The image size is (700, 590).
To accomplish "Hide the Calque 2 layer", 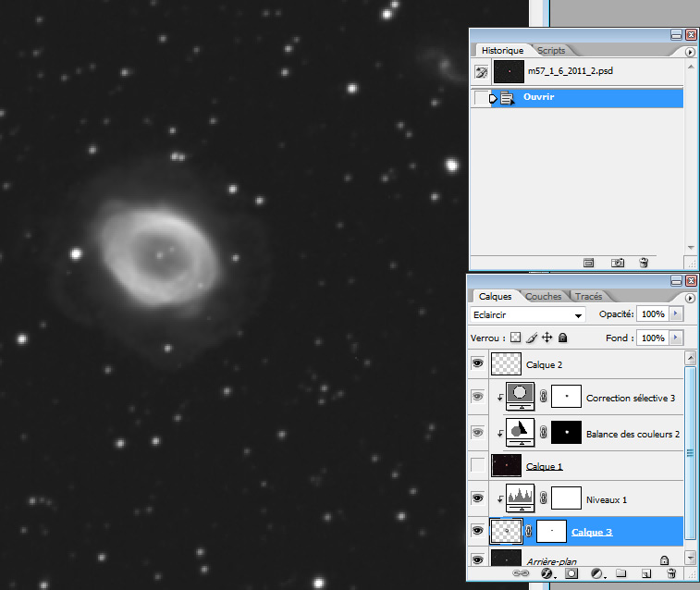I will (477, 363).
